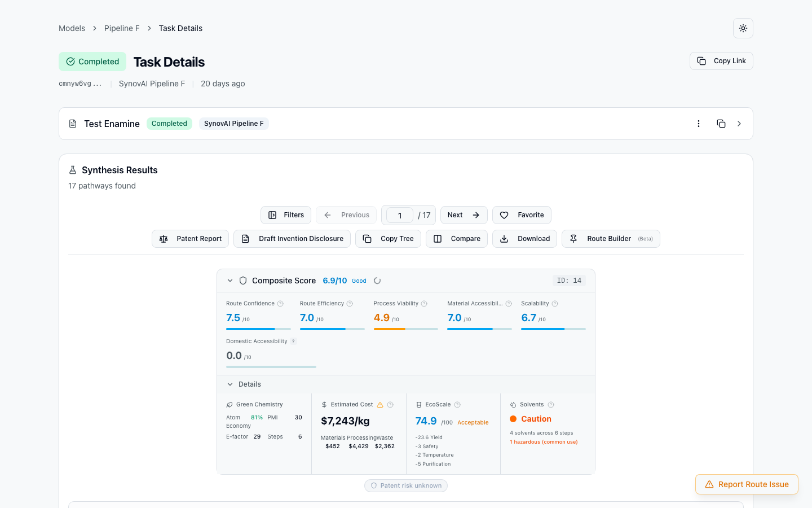
Task: Go to Pipeline F breadcrumb
Action: [x=122, y=28]
